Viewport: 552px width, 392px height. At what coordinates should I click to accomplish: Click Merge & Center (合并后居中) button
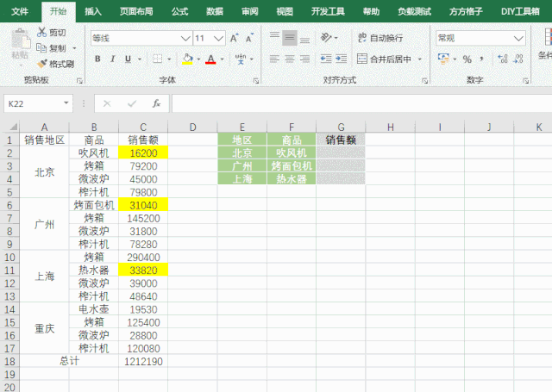385,59
